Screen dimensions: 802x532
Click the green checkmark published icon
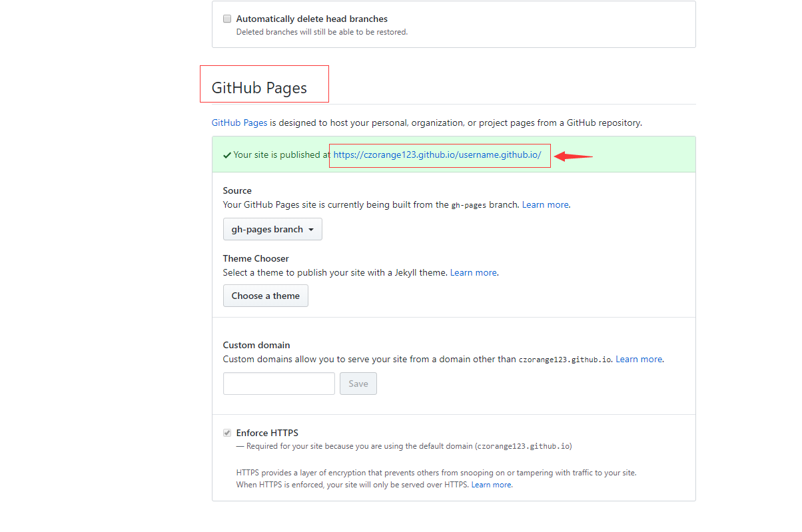tap(227, 155)
